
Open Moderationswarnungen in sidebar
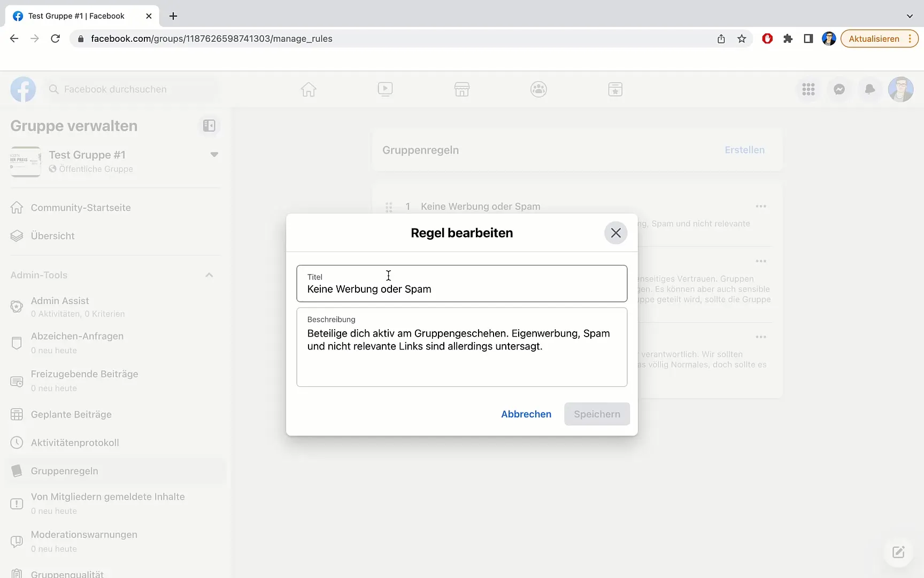(x=115, y=541)
